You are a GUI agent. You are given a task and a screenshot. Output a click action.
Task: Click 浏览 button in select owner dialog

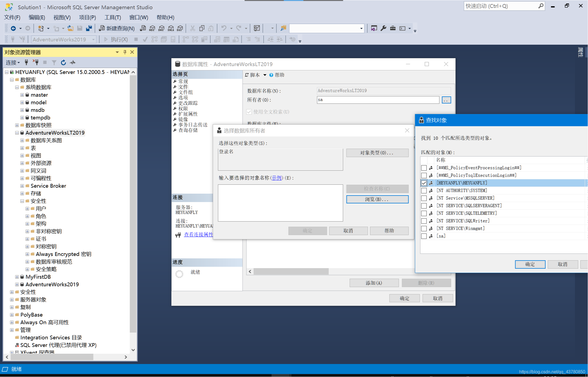[x=375, y=199]
